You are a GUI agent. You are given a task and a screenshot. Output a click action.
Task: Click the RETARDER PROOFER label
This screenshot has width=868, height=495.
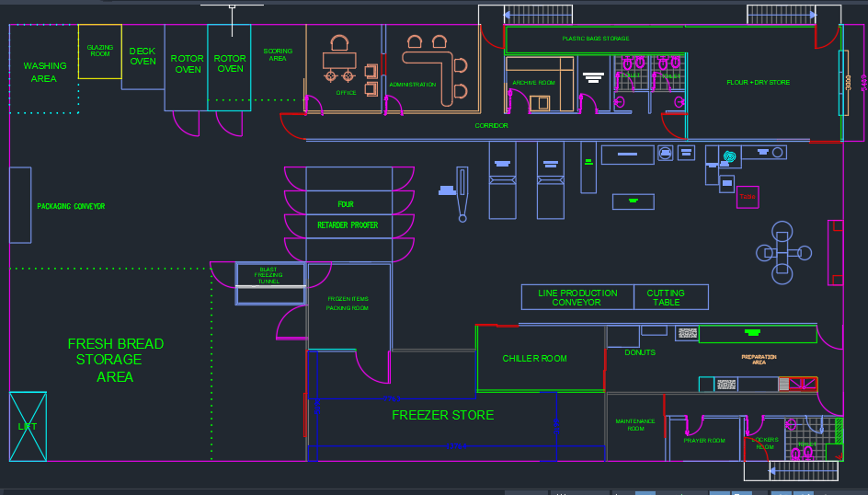(x=348, y=225)
